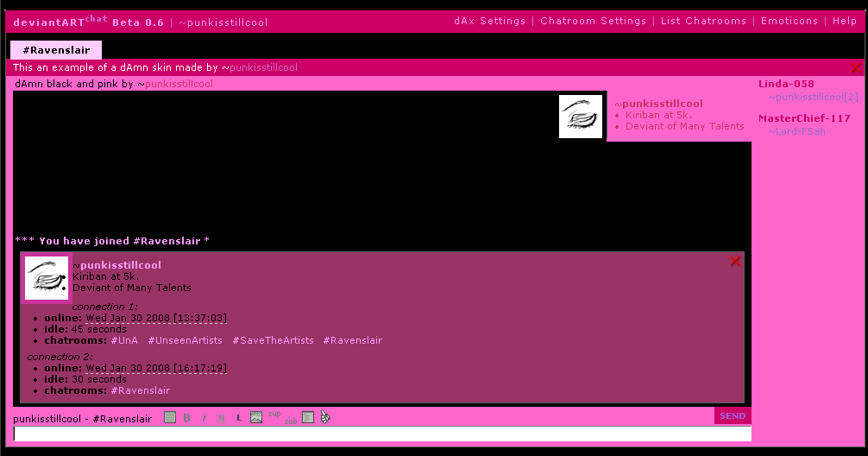Click ~punkisstillcool username in the header bar
This screenshot has width=868, height=456.
223,22
